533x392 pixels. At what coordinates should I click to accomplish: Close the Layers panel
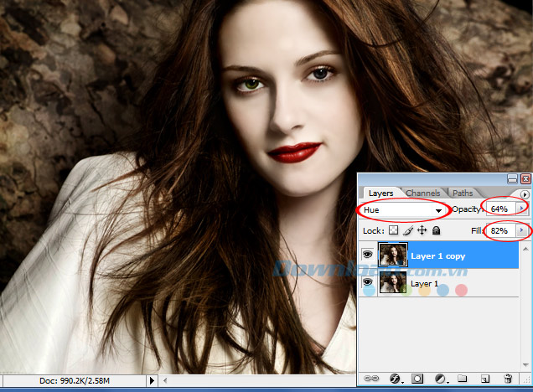tap(525, 178)
